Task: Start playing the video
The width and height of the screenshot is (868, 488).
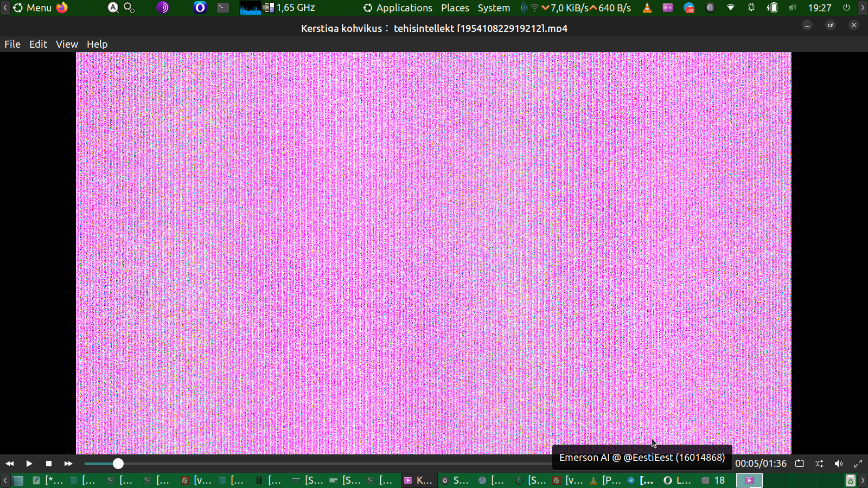Action: (29, 464)
